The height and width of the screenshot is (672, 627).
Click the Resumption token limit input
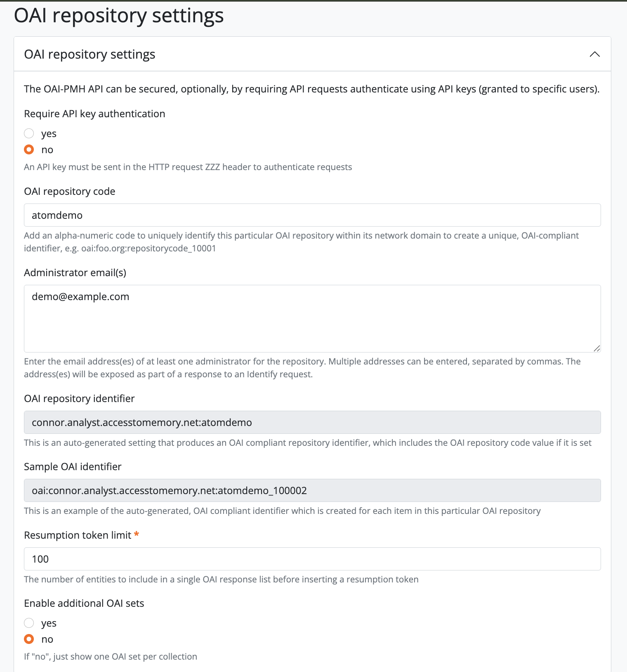click(x=312, y=559)
